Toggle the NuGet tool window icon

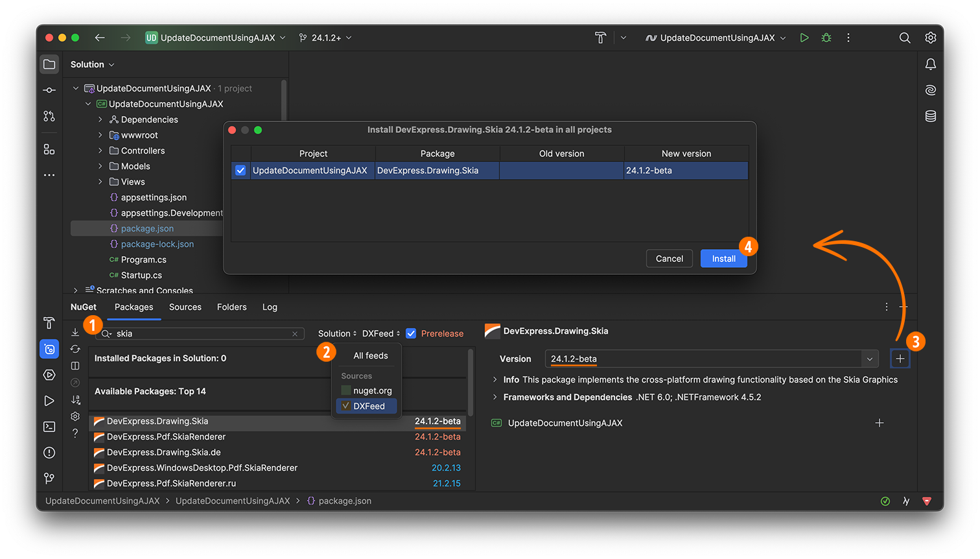click(49, 349)
